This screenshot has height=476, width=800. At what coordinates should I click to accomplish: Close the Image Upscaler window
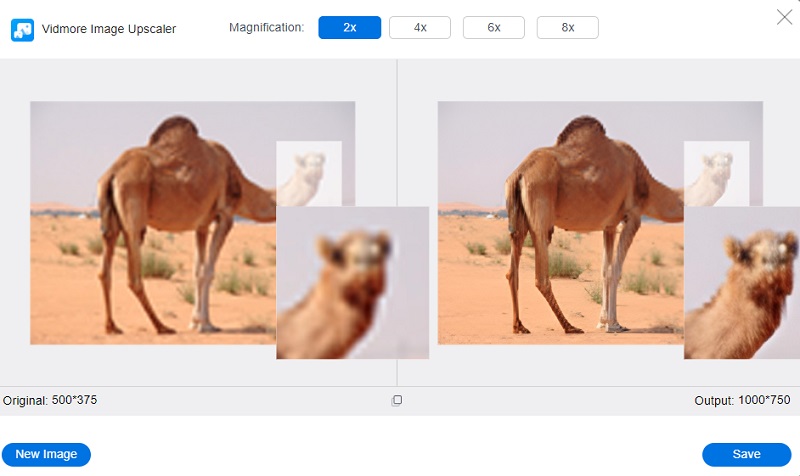coord(784,16)
